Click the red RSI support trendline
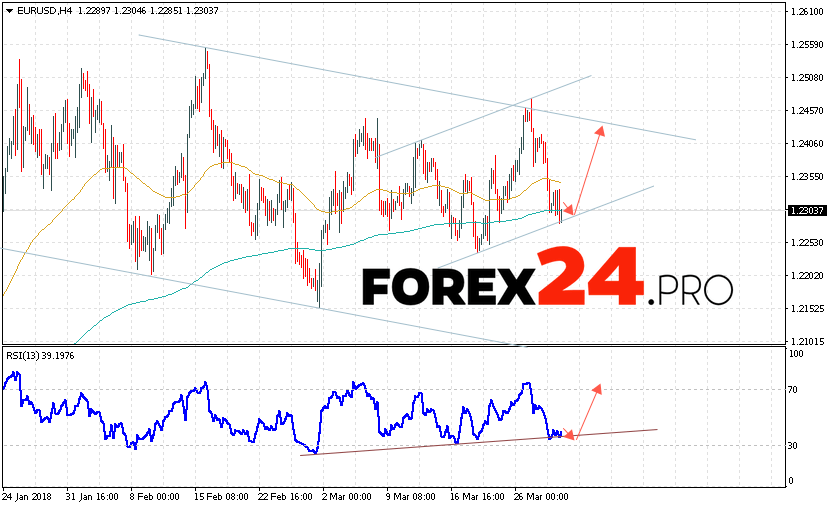The width and height of the screenshot is (828, 508). pyautogui.click(x=450, y=441)
